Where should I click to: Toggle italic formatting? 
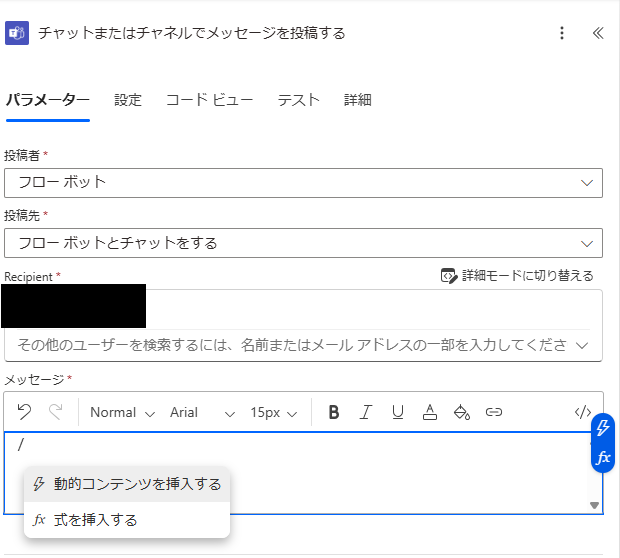[x=366, y=412]
